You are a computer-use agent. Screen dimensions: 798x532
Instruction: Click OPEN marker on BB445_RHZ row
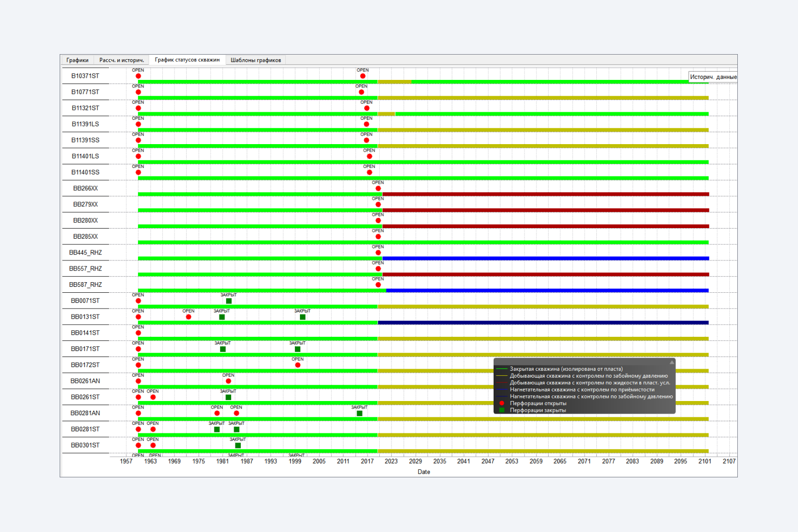[x=378, y=252]
